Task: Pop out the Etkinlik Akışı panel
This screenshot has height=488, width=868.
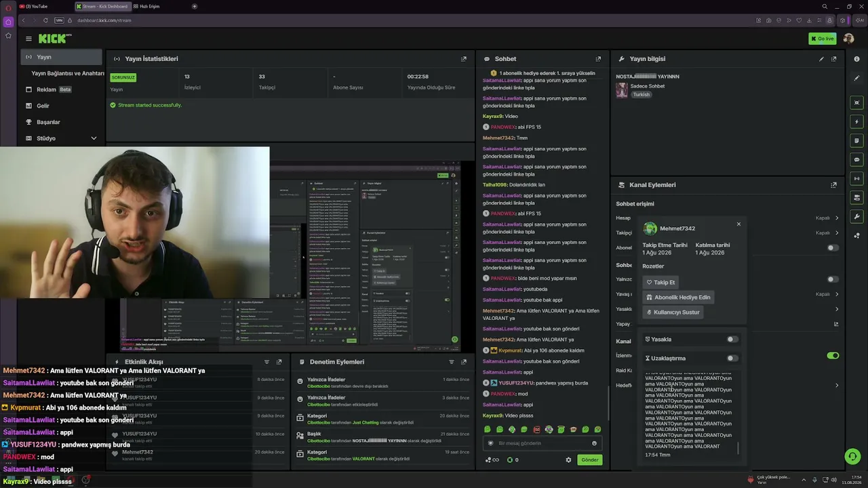Action: 279,362
